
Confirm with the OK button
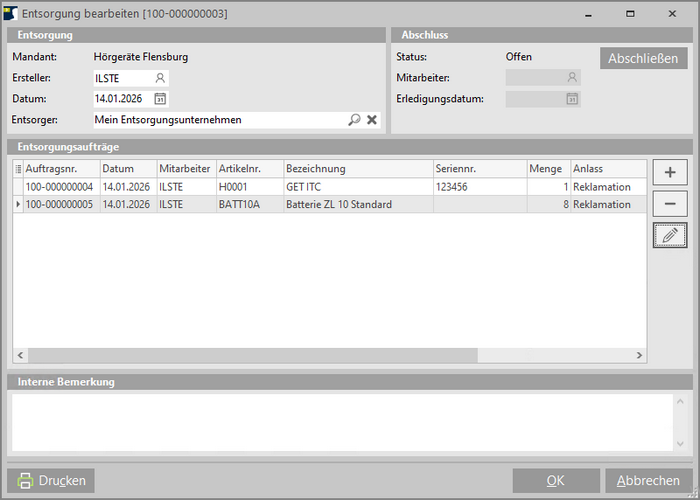[x=556, y=480]
